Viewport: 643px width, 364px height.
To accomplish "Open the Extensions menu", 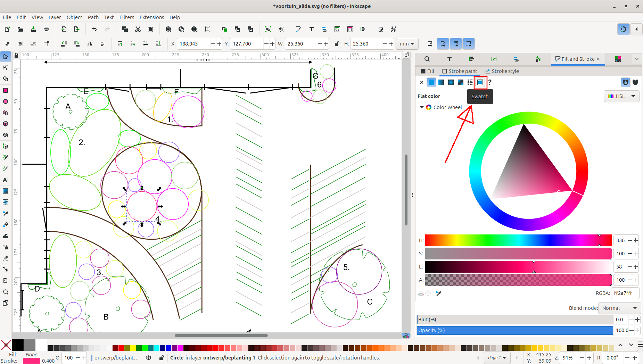I will [152, 17].
